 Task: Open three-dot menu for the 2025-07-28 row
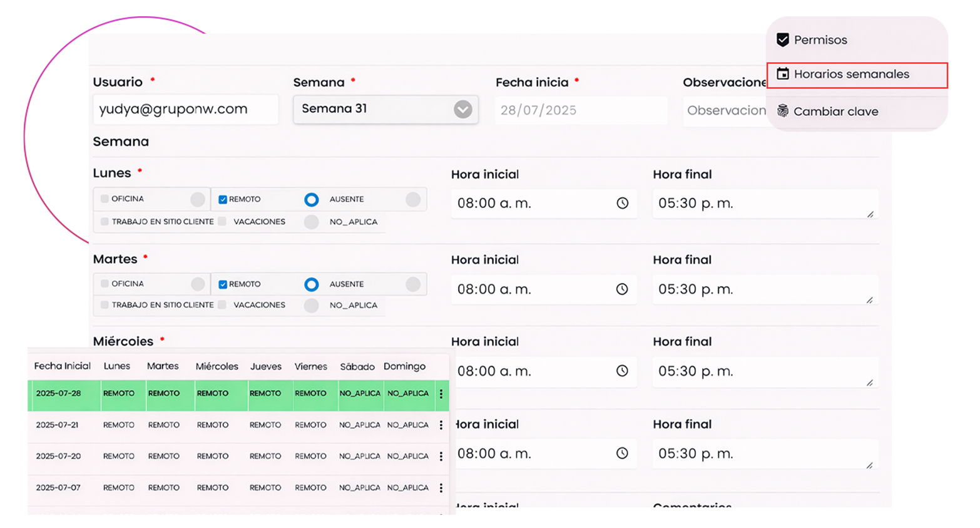pyautogui.click(x=441, y=394)
